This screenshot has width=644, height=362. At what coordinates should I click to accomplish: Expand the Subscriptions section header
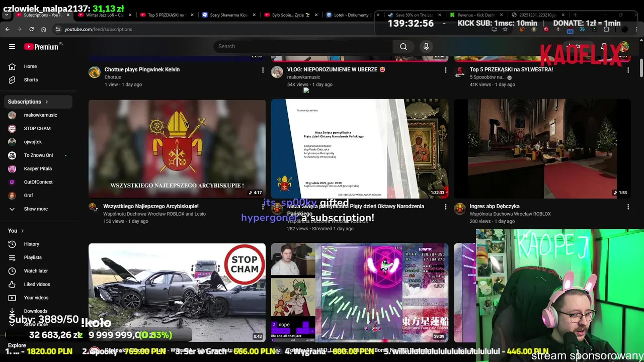pos(39,102)
